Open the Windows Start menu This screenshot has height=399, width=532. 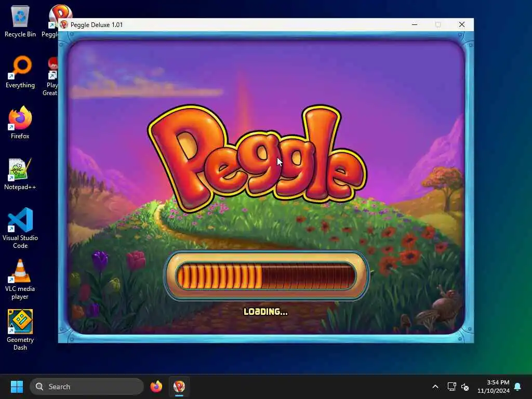(x=17, y=387)
